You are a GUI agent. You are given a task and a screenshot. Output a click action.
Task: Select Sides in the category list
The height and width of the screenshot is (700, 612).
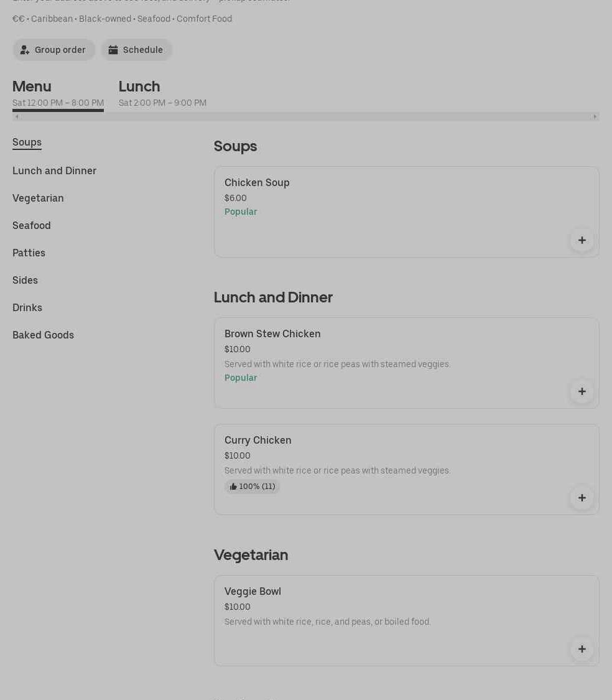[x=25, y=280]
